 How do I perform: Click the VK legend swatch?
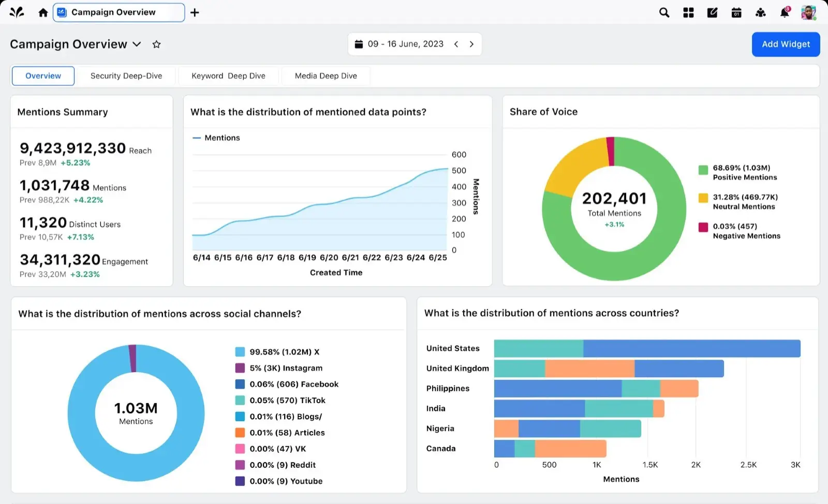240,449
